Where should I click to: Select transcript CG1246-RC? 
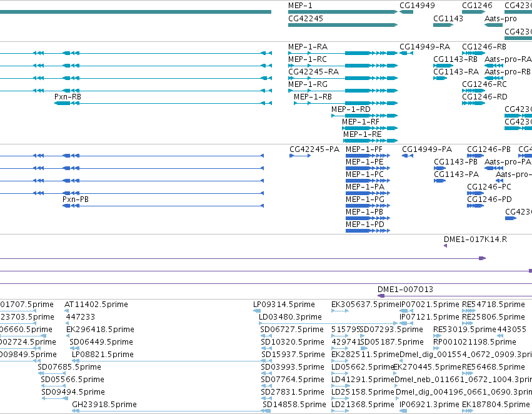[x=484, y=84]
